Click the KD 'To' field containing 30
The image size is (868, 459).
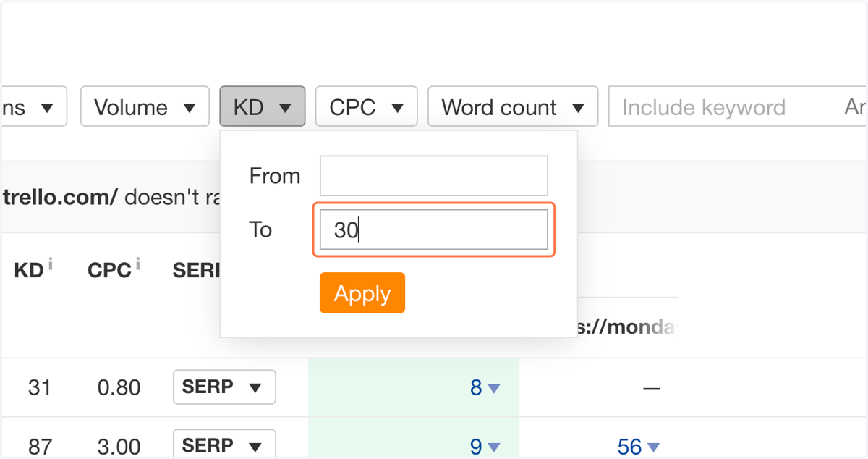click(x=434, y=230)
